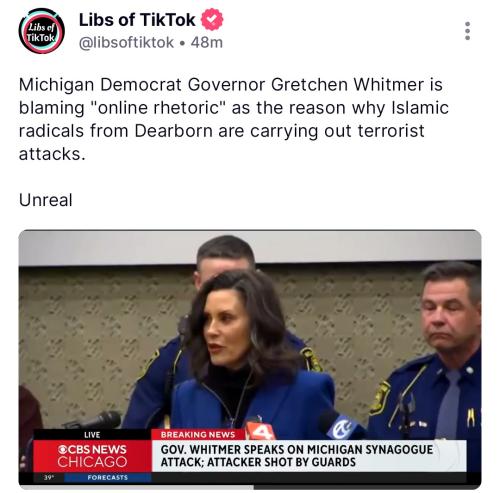Open the Libs of TikTok display name
The image size is (500, 493).
tap(137, 20)
